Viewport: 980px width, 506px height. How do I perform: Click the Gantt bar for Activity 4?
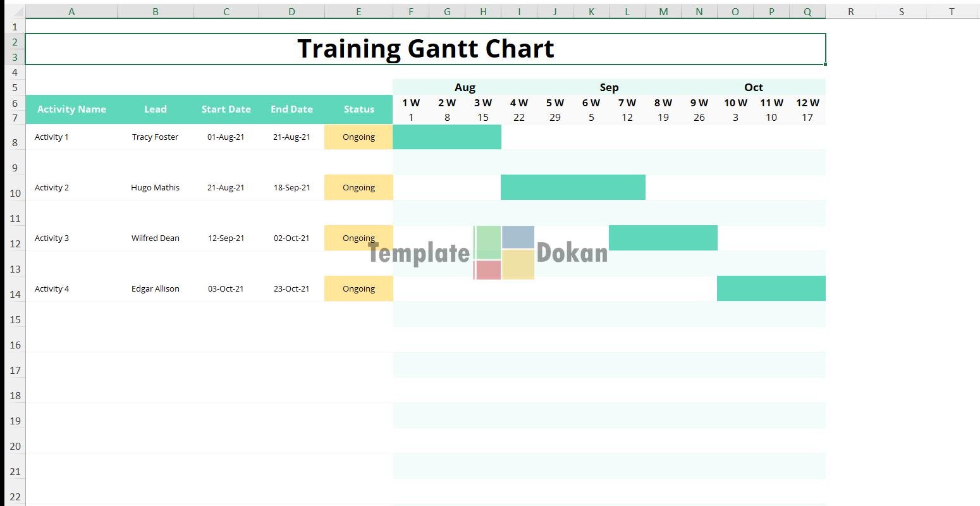click(771, 288)
